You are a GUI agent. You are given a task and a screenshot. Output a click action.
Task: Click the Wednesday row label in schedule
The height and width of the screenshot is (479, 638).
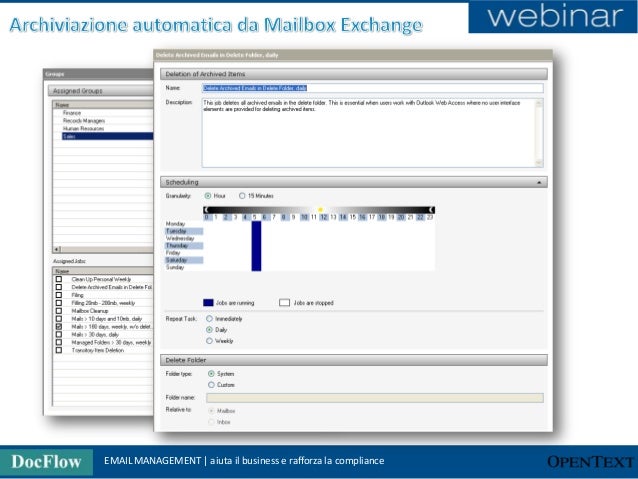pos(180,238)
